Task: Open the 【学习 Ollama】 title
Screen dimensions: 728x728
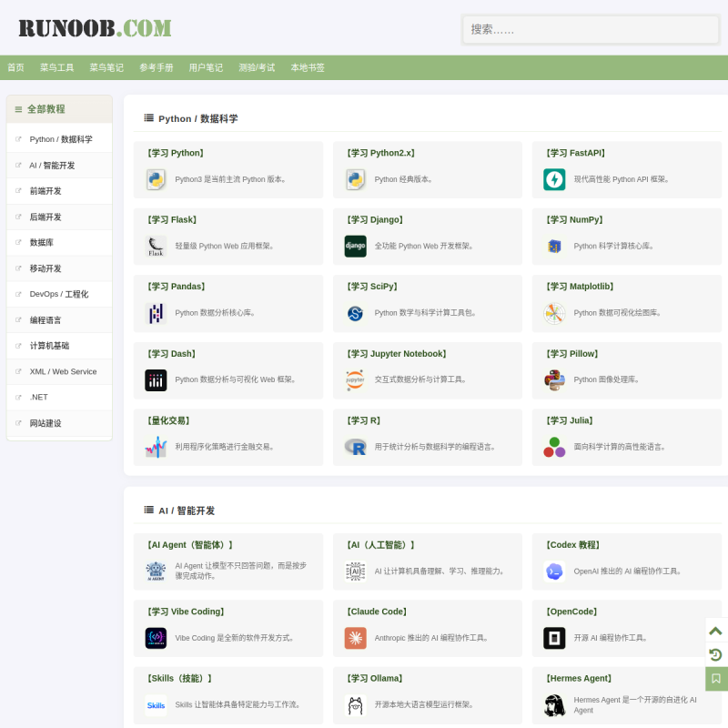Action: tap(375, 678)
